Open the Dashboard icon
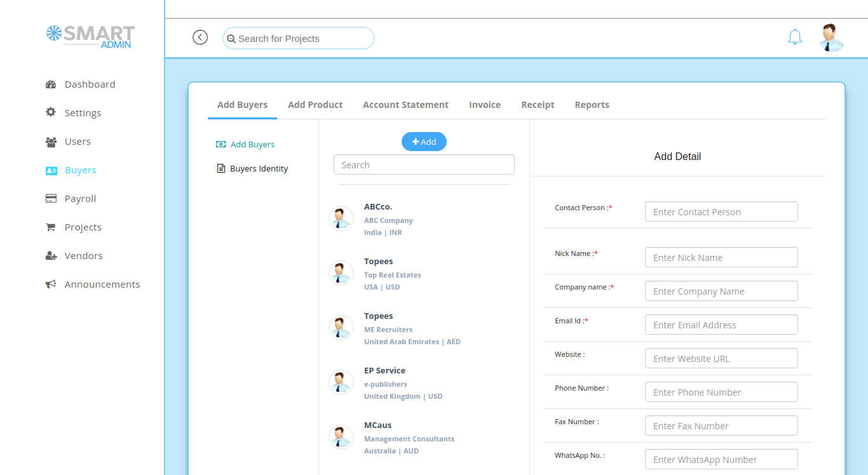Image resolution: width=868 pixels, height=475 pixels. pyautogui.click(x=50, y=84)
